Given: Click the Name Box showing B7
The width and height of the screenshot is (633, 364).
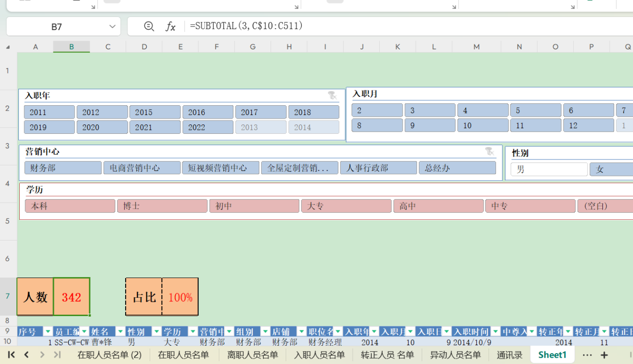Looking at the screenshot, I should click(x=56, y=27).
